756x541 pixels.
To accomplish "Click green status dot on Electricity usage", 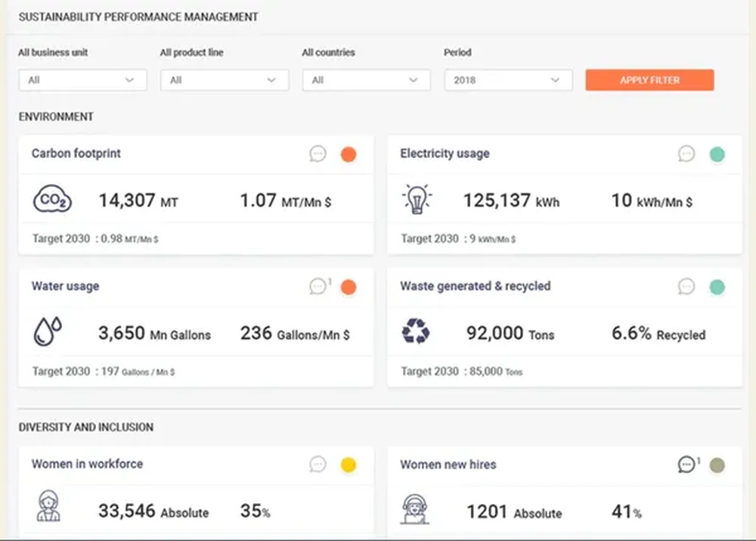I will (x=717, y=154).
